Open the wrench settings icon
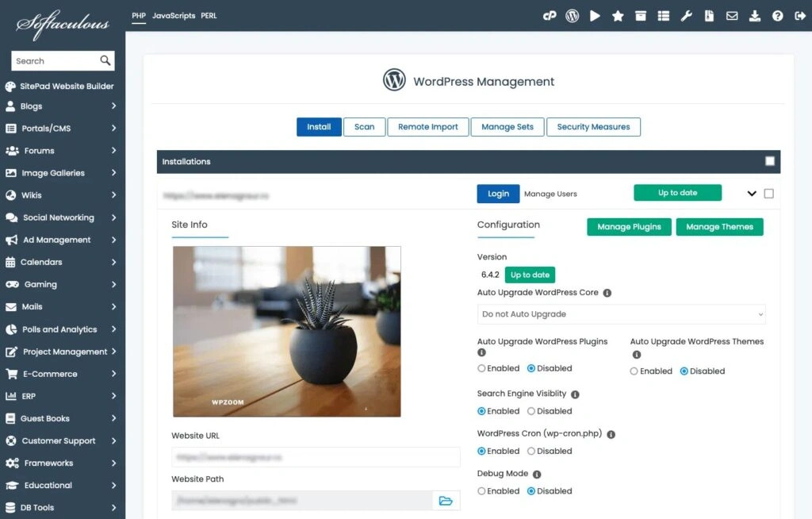 click(x=687, y=16)
